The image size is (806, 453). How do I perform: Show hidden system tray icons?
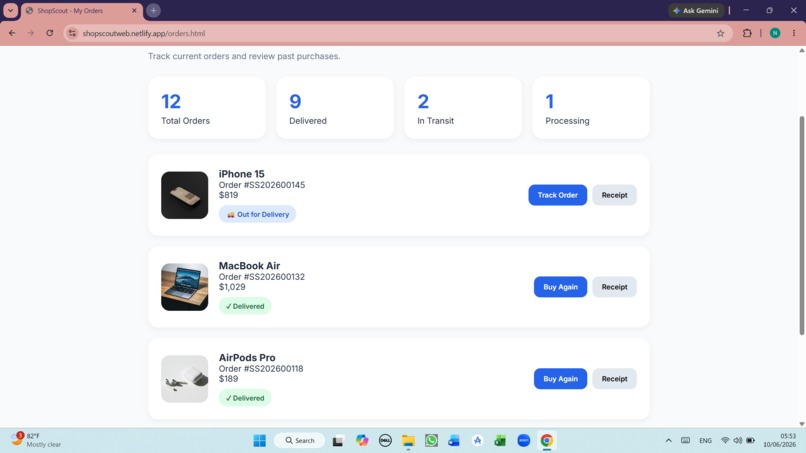tap(668, 441)
